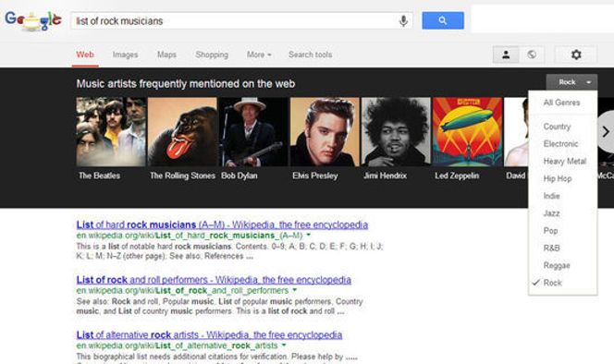Image resolution: width=614 pixels, height=364 pixels.
Task: Select Pop genre option
Action: 563,231
